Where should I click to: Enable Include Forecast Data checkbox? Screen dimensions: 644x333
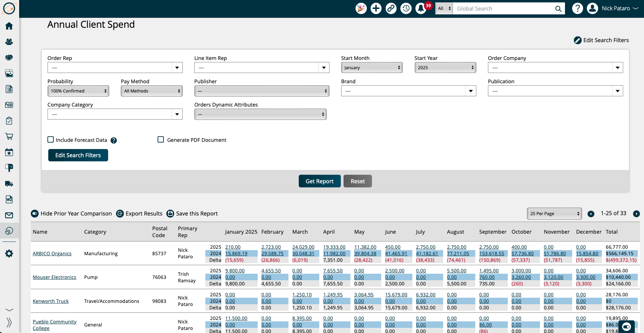coord(51,139)
